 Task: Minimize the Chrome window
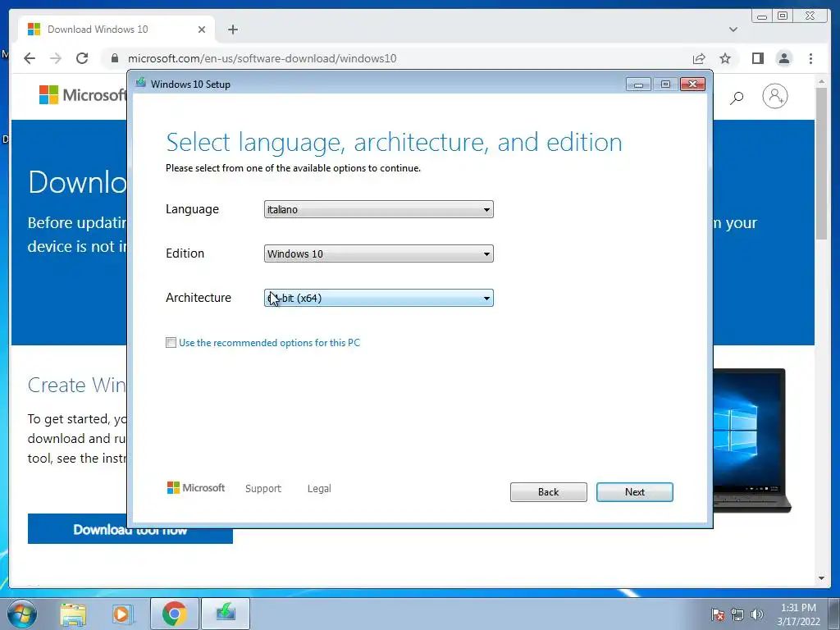(x=762, y=16)
